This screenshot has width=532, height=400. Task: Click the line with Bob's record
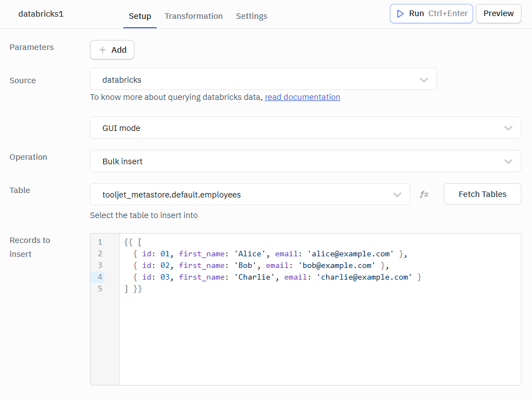click(x=261, y=265)
